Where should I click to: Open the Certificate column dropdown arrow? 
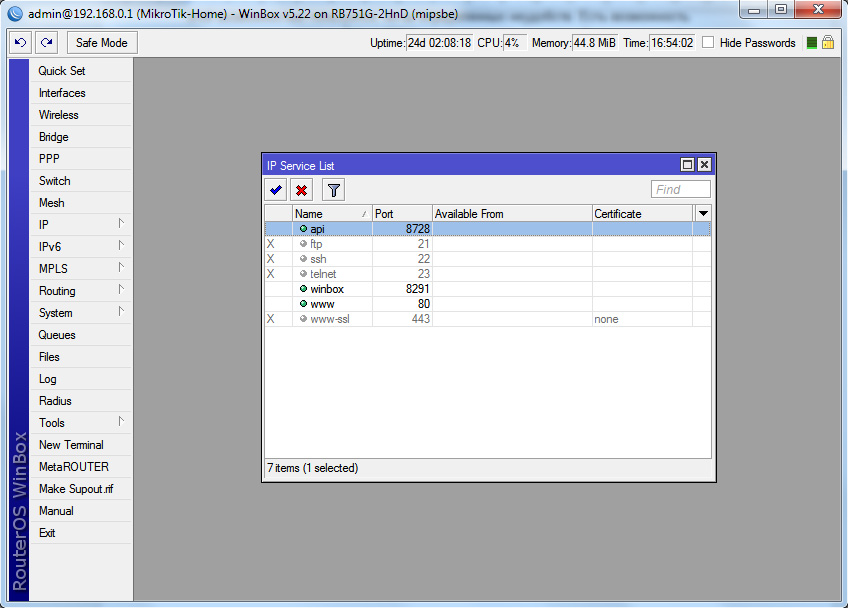click(703, 213)
